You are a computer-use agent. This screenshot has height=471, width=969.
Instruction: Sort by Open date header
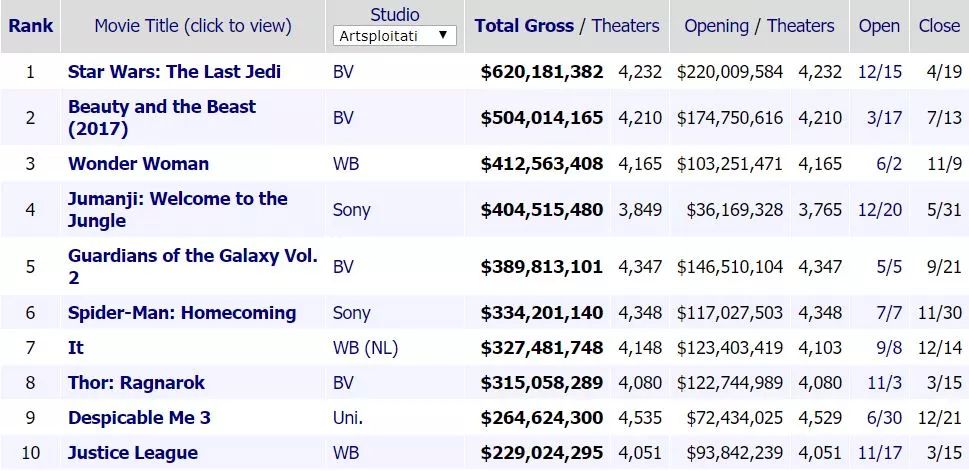tap(879, 26)
